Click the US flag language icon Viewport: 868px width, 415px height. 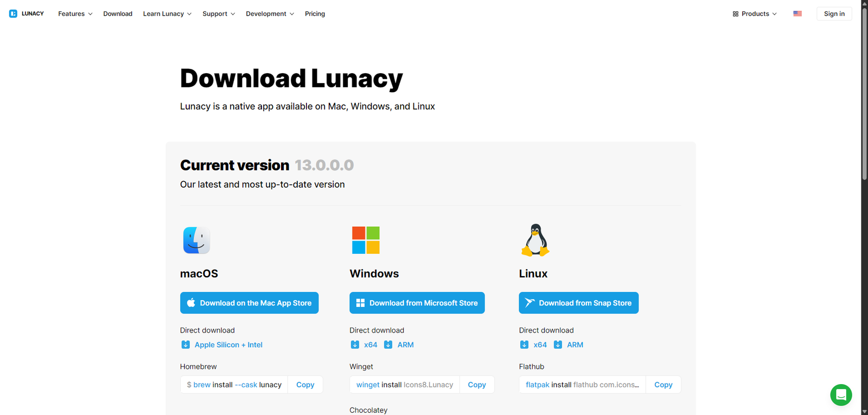click(x=797, y=14)
